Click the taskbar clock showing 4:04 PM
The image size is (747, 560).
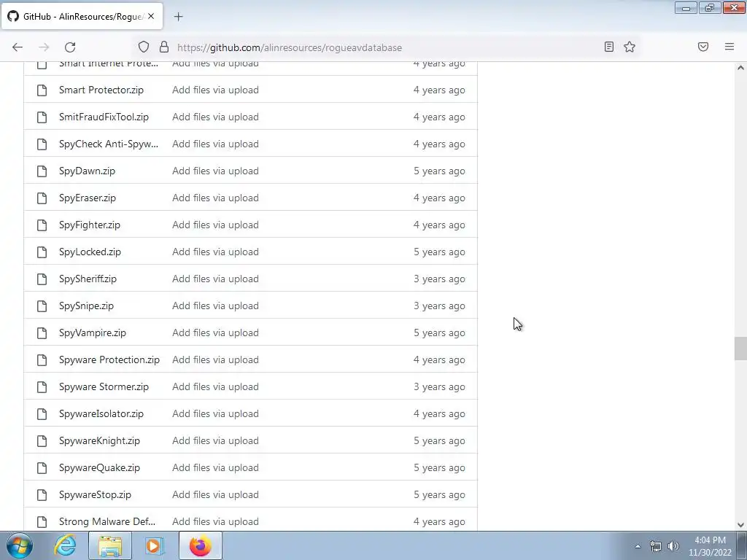[710, 546]
